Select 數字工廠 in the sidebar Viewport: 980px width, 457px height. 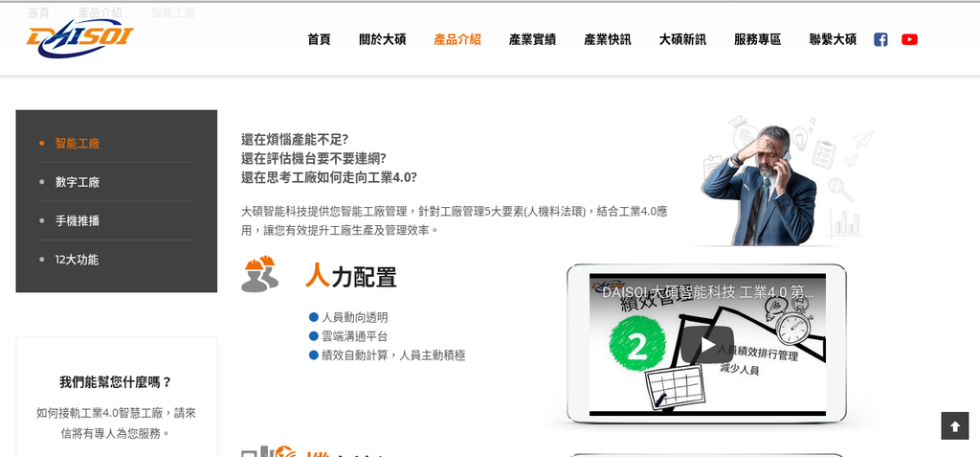(78, 182)
